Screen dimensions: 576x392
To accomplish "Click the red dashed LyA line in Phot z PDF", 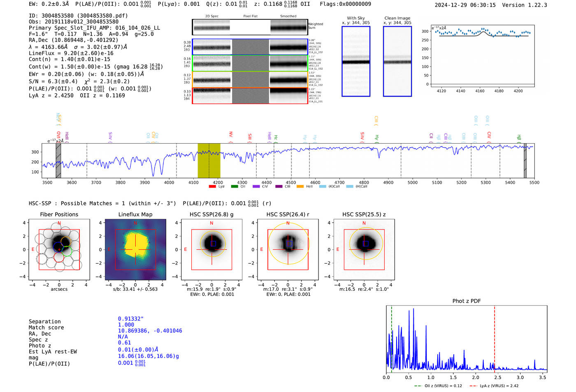I will pyautogui.click(x=495, y=337).
